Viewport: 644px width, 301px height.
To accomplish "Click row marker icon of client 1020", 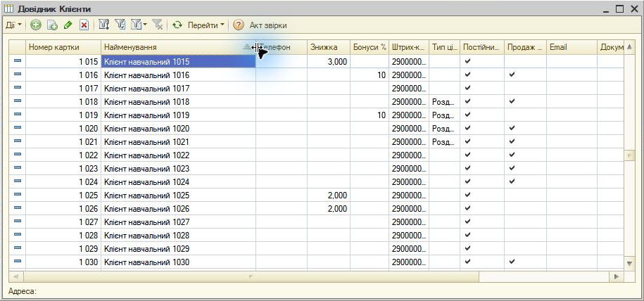I will click(x=18, y=128).
